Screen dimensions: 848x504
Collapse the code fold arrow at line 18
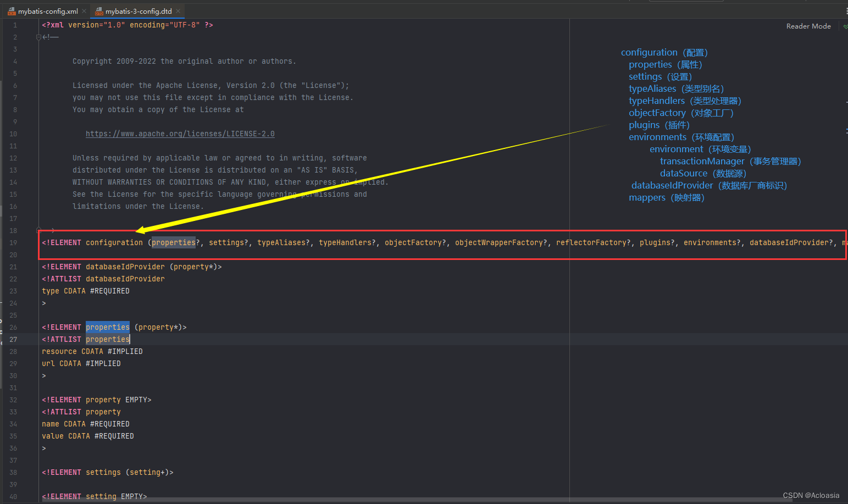(38, 230)
